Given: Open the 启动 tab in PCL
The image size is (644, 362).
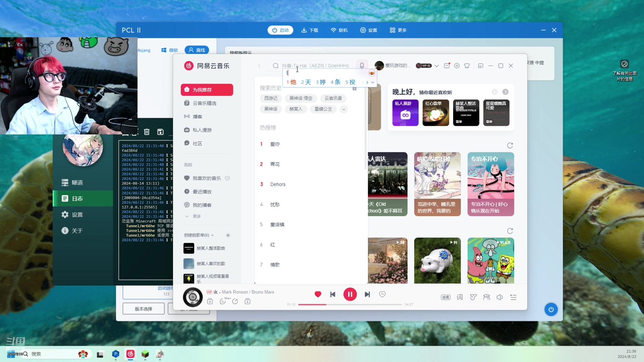Looking at the screenshot, I should click(x=280, y=30).
